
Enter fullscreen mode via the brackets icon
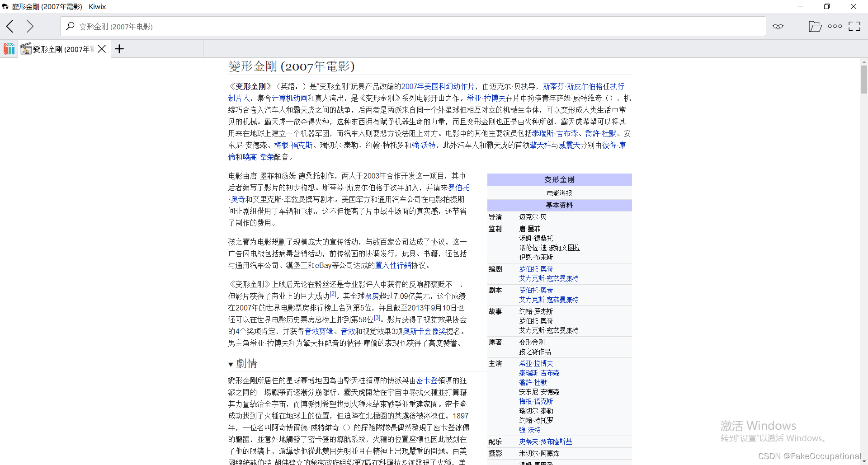(855, 26)
